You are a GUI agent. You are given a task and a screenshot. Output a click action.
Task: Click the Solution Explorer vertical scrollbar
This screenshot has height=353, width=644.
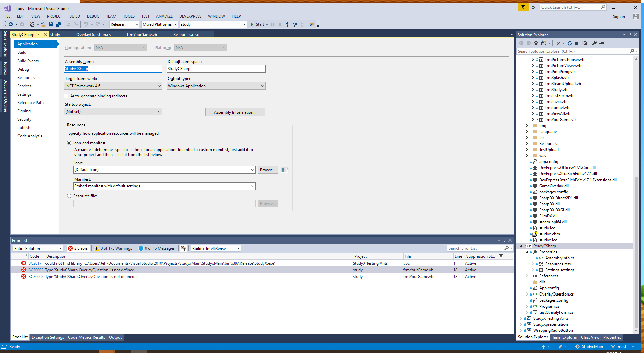pos(636,201)
